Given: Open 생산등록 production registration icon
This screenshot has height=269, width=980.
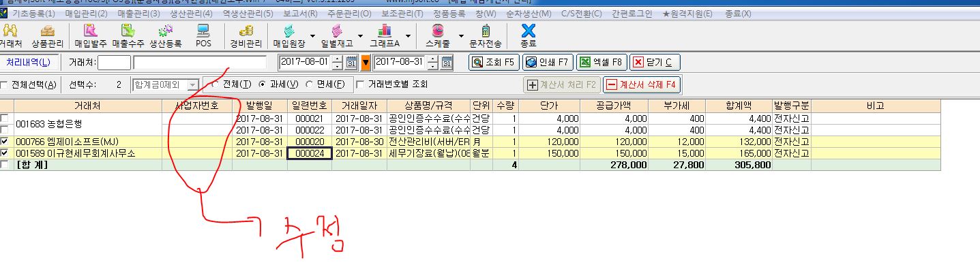Looking at the screenshot, I should [x=165, y=35].
